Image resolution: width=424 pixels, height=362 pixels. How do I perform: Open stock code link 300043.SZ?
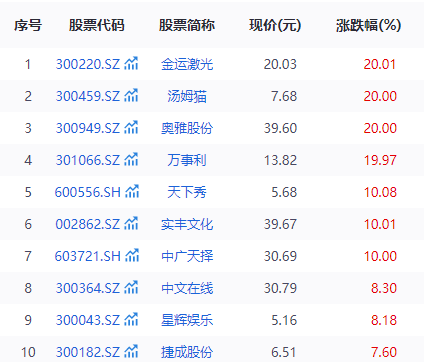click(x=88, y=320)
